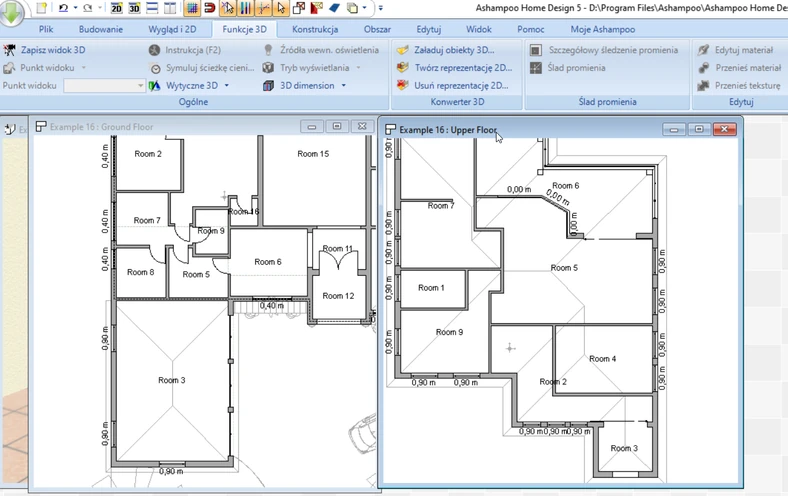Click the Twórz reprezentację 2D icon
This screenshot has height=496, width=788.
[403, 68]
